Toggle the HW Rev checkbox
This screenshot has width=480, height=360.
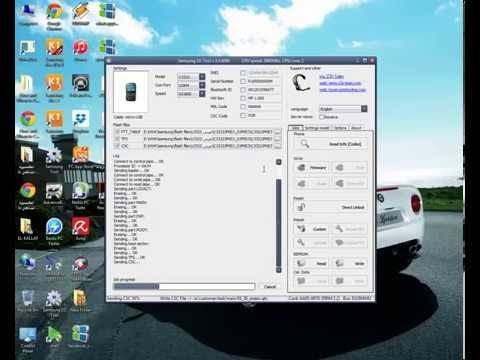tap(243, 98)
